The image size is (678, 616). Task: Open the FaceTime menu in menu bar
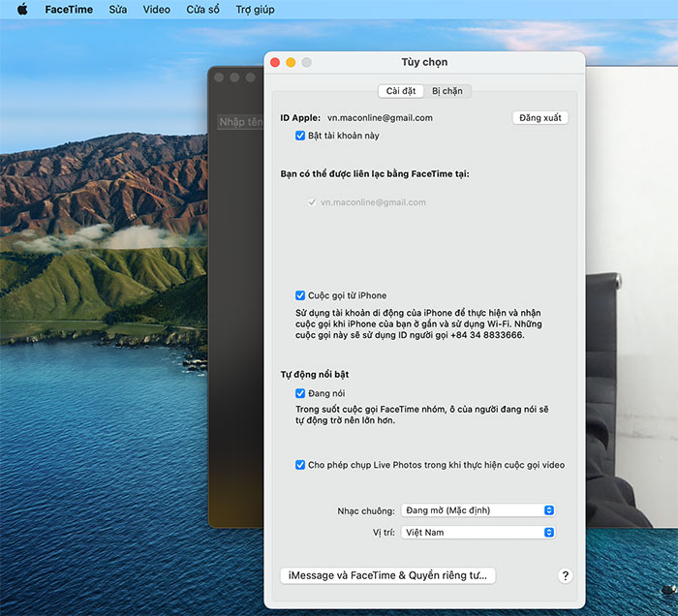click(69, 10)
